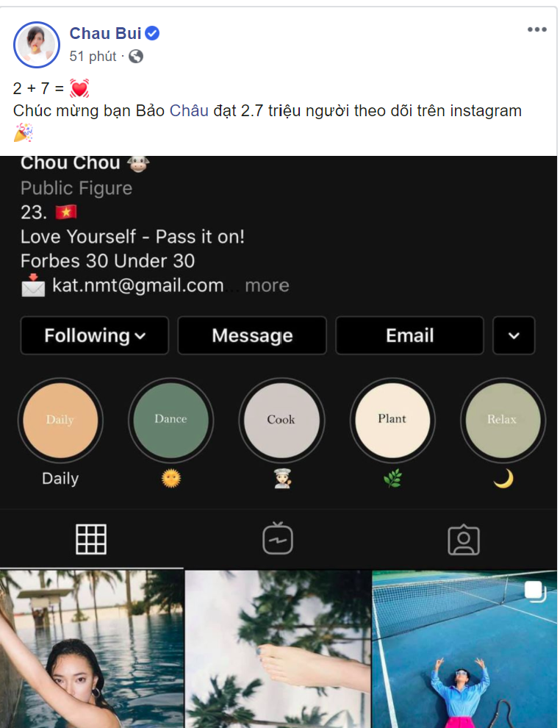This screenshot has height=728, width=560.
Task: Open the Chau Bui profile link
Action: tap(105, 33)
